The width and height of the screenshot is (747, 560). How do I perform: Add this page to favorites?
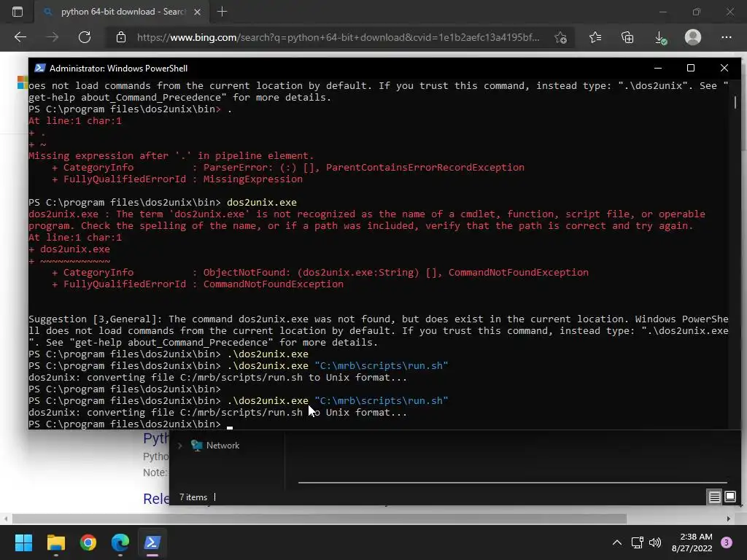[561, 37]
